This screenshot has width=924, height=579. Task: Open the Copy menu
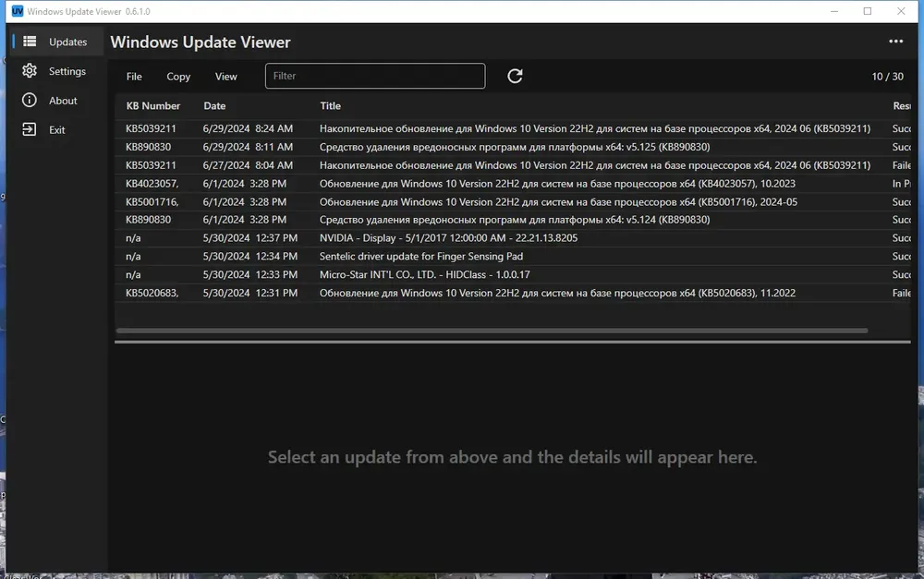click(178, 77)
